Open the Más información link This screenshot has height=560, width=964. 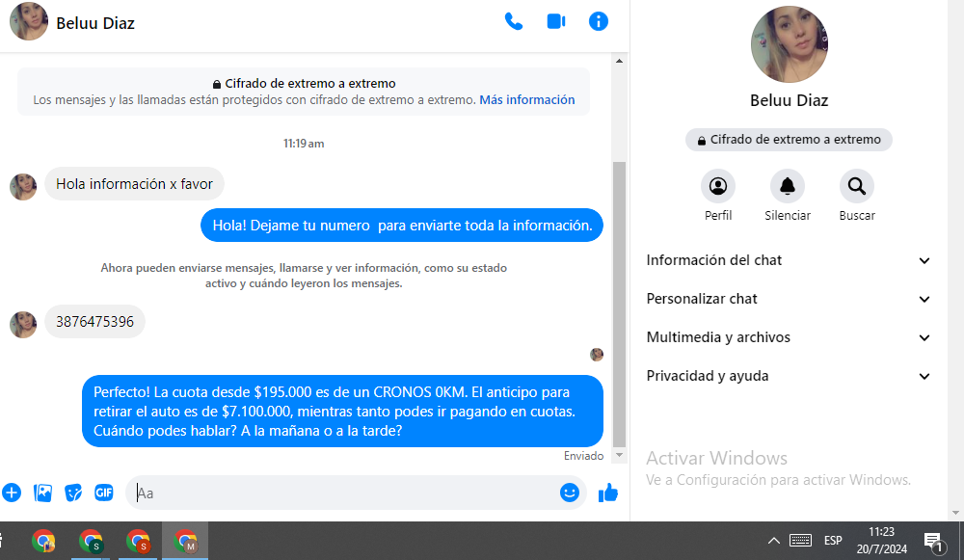tap(526, 100)
